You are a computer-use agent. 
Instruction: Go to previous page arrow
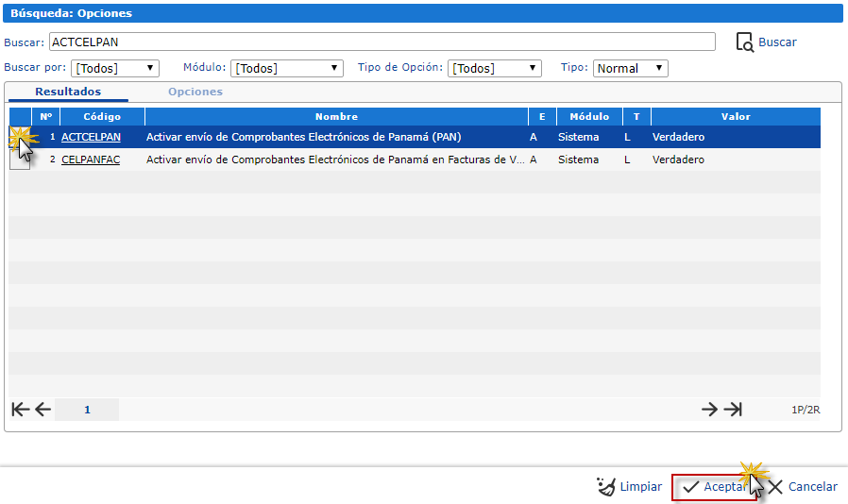coord(42,410)
